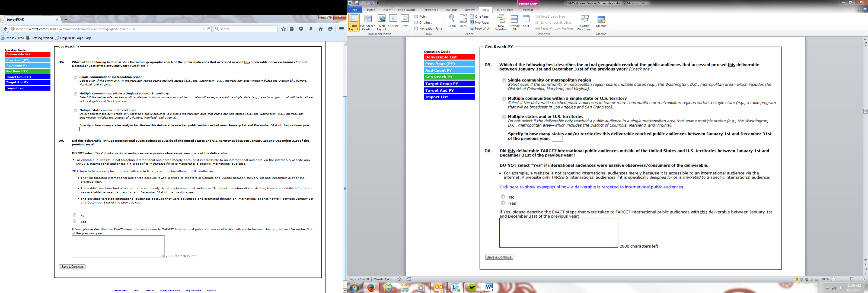Click the Word save icon in the Quick Access Toolbar
This screenshot has height=293, width=868.
click(357, 3)
